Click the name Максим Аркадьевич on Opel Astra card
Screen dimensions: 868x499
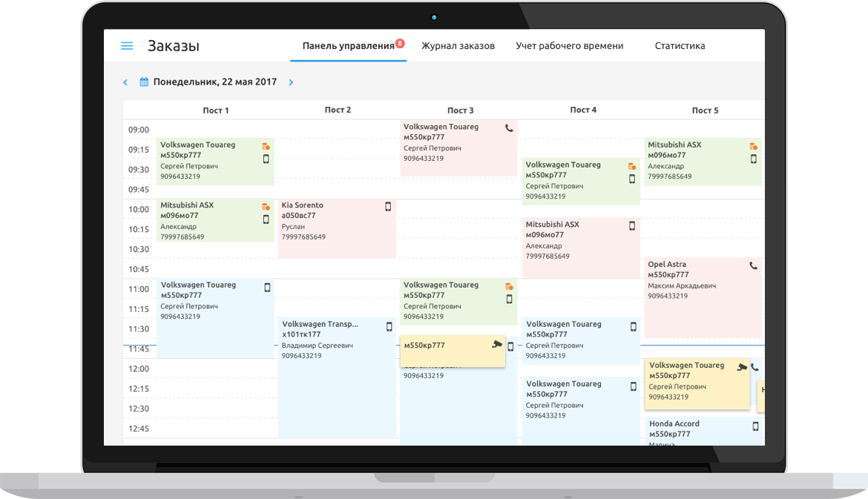pyautogui.click(x=682, y=285)
